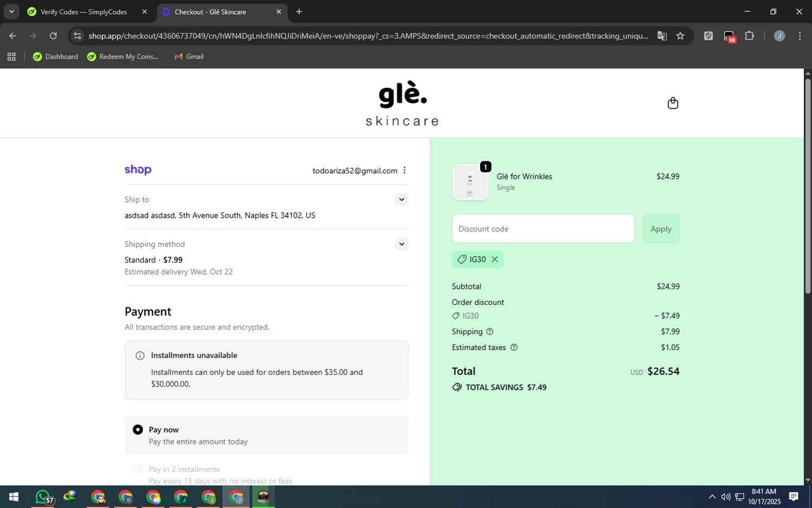Switch to Verify Codes SimplyCodes tab
Viewport: 812px width, 508px height.
pos(83,11)
